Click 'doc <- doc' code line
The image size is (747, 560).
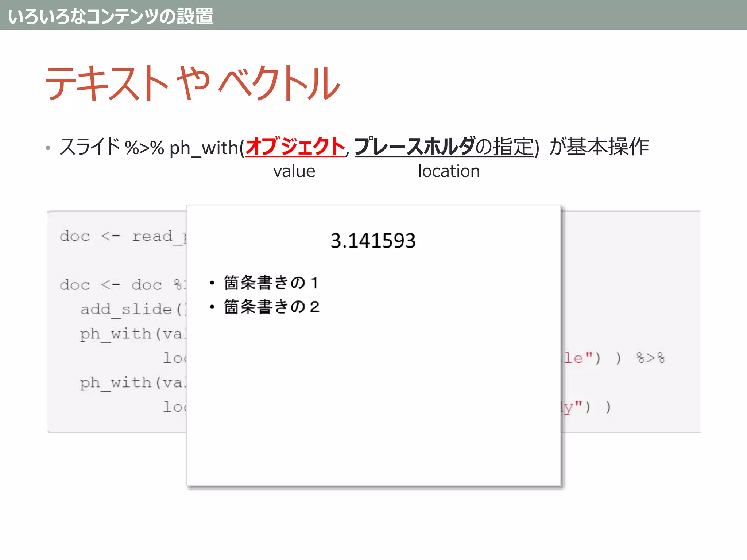tap(111, 285)
